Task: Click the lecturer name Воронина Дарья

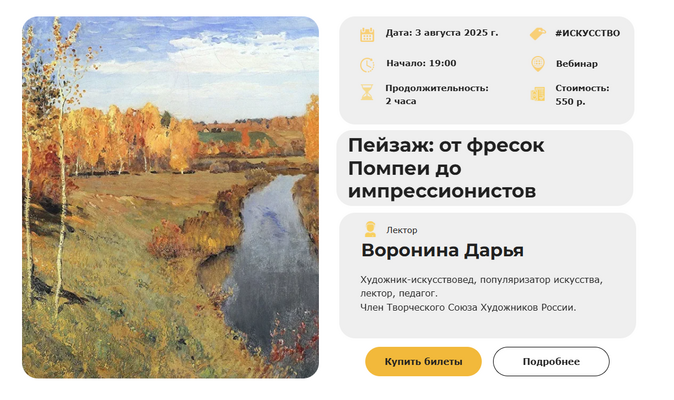Action: 442,250
